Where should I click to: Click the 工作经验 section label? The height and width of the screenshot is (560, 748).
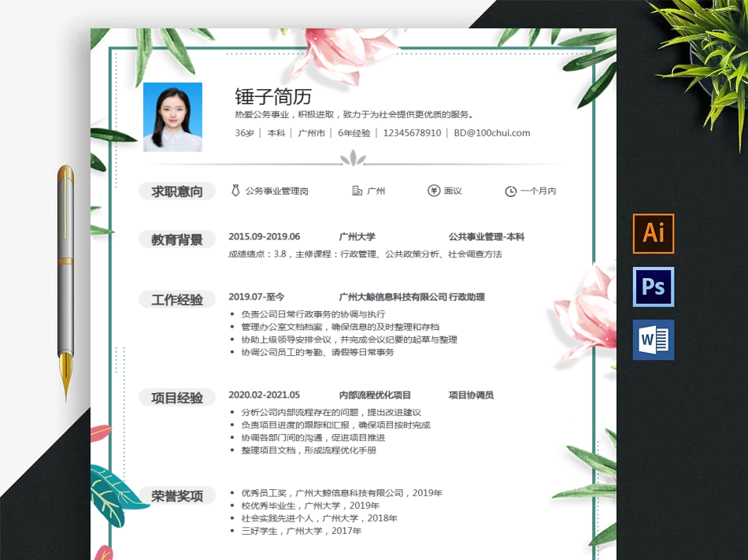click(177, 299)
